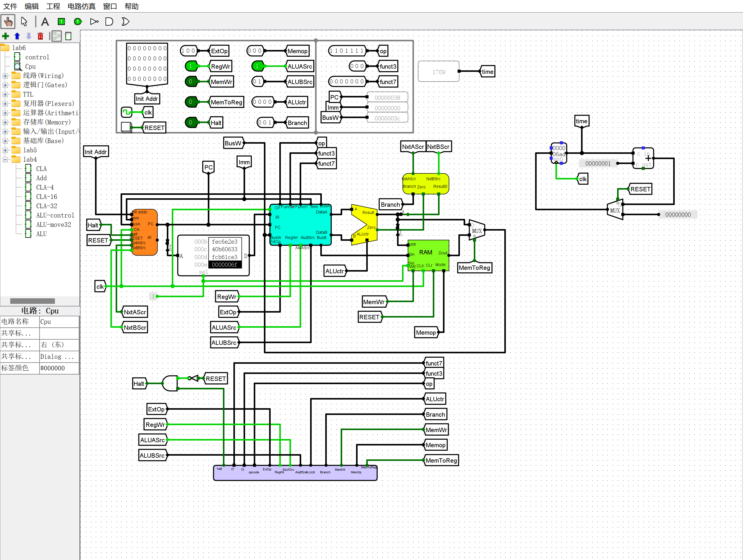The width and height of the screenshot is (743, 560).
Task: Add a NOT gate
Action: (94, 22)
